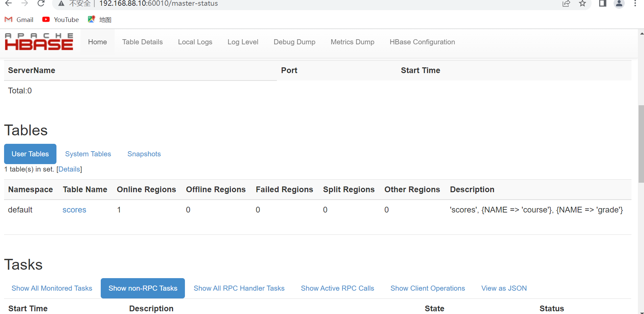Click the Split Regions header
Image resolution: width=644 pixels, height=314 pixels.
click(x=349, y=189)
